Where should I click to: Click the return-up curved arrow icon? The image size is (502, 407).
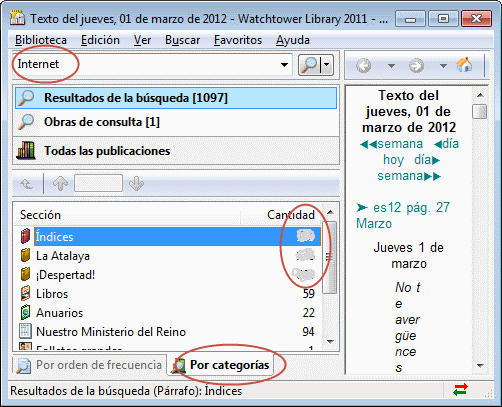tap(27, 184)
